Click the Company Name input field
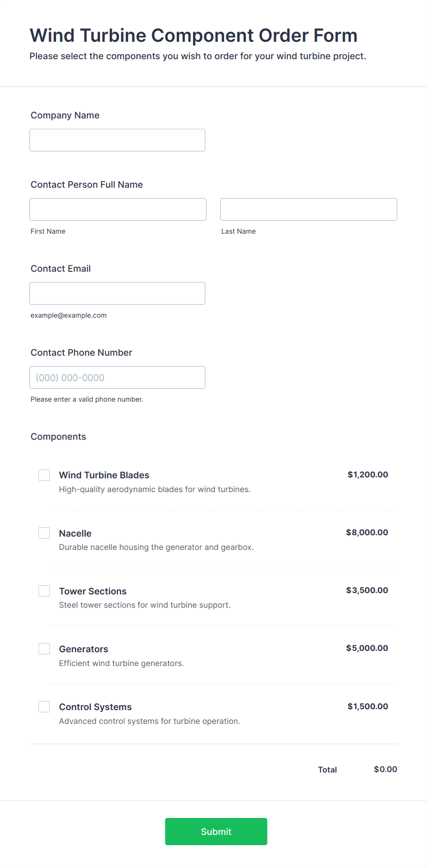 [x=118, y=140]
